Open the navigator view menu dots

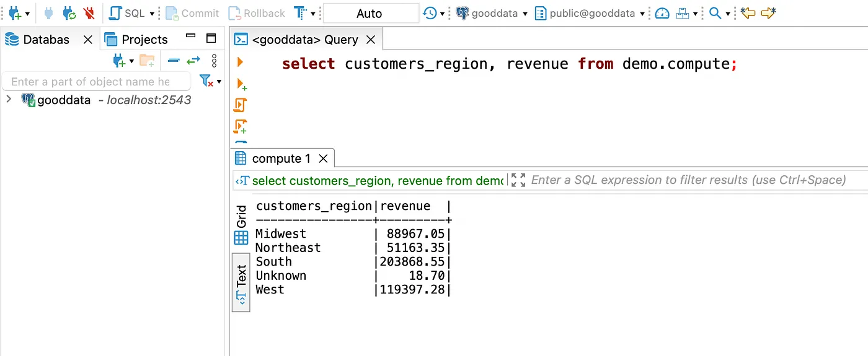(214, 60)
